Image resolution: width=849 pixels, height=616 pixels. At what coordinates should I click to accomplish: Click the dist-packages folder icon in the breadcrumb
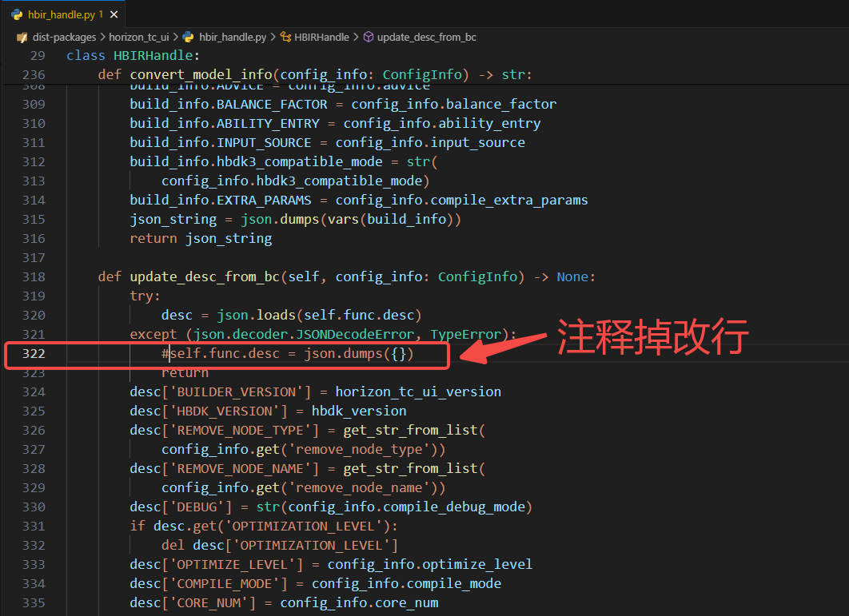22,37
